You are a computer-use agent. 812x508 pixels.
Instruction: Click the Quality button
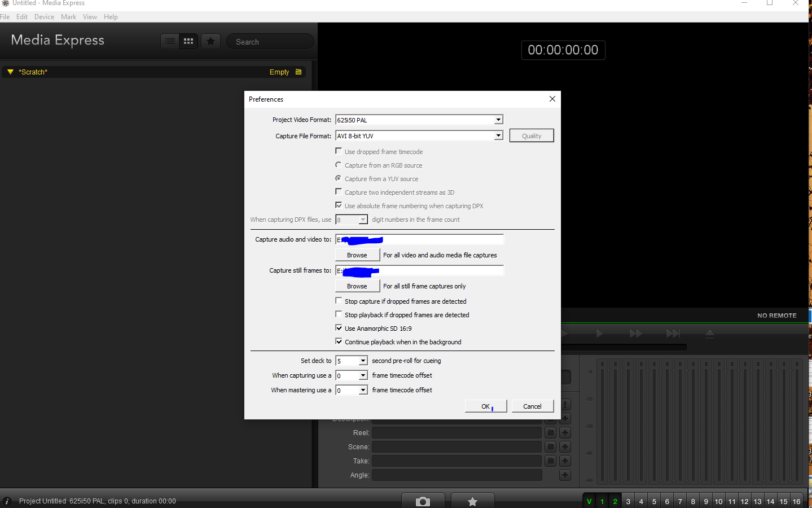(532, 135)
